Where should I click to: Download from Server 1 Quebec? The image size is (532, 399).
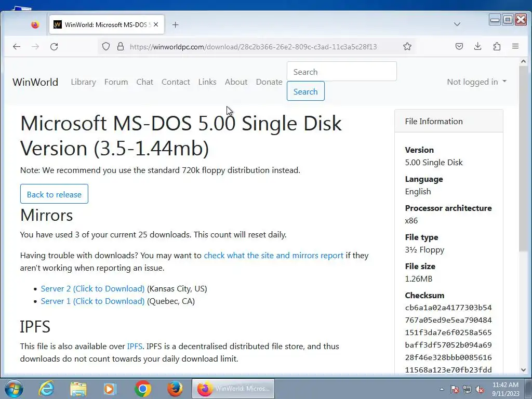click(92, 301)
